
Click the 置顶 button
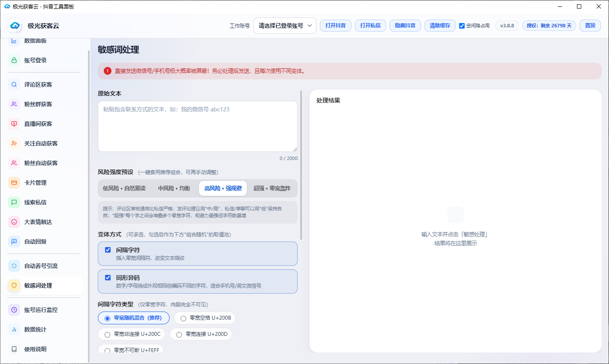pos(590,26)
